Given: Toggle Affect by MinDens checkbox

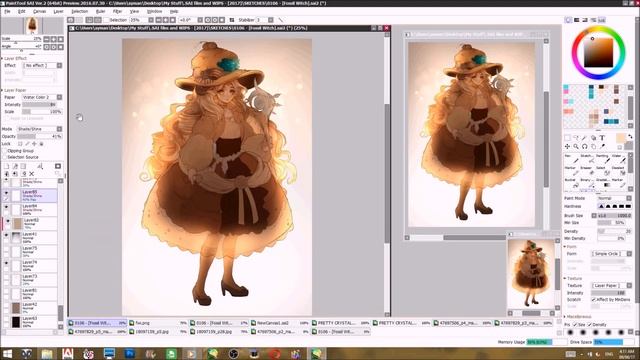Looking at the screenshot, I should (x=594, y=300).
